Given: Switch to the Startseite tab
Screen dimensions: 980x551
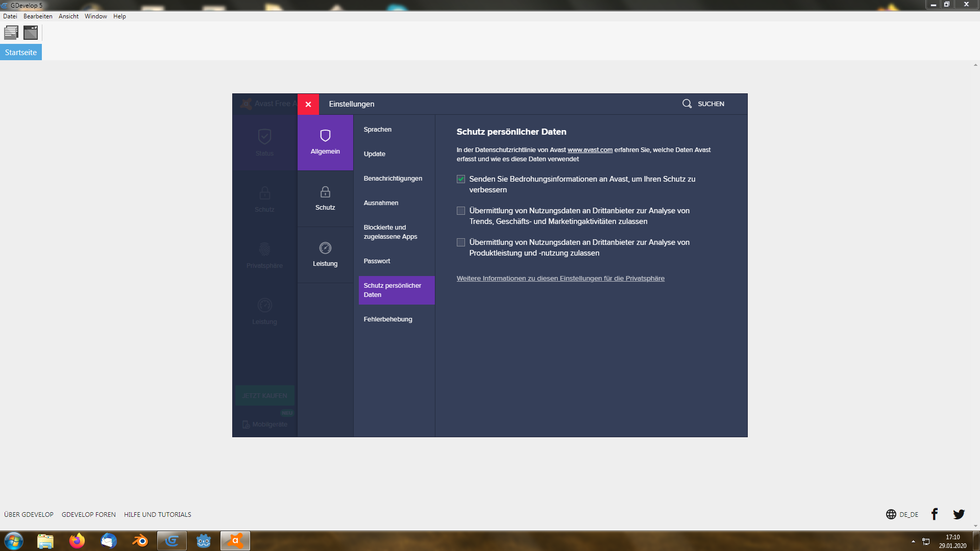Looking at the screenshot, I should click(21, 53).
